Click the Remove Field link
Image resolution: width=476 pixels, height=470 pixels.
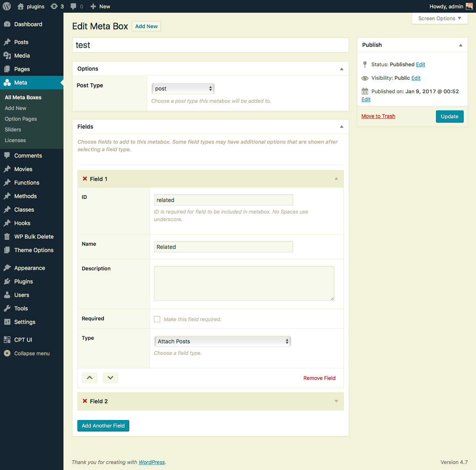[x=319, y=378]
